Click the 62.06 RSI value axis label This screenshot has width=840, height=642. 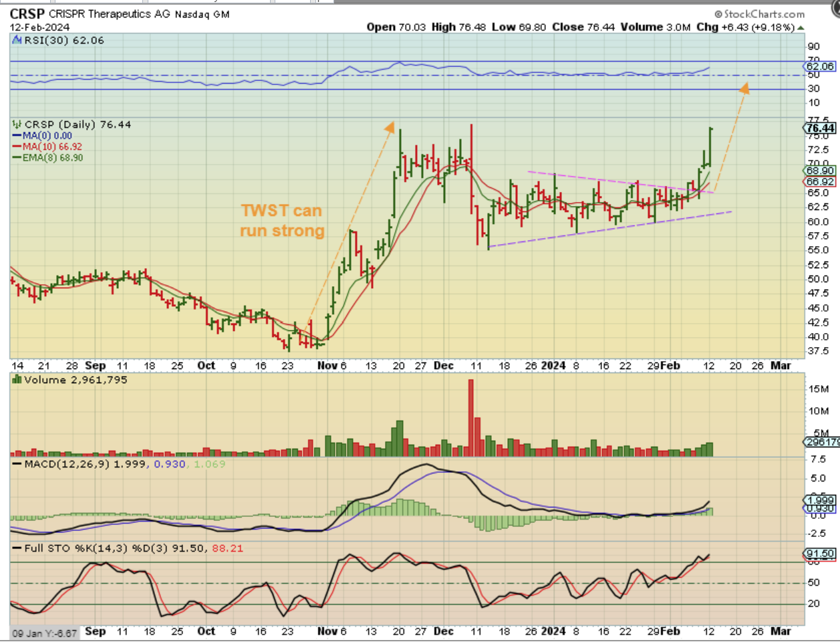point(820,66)
